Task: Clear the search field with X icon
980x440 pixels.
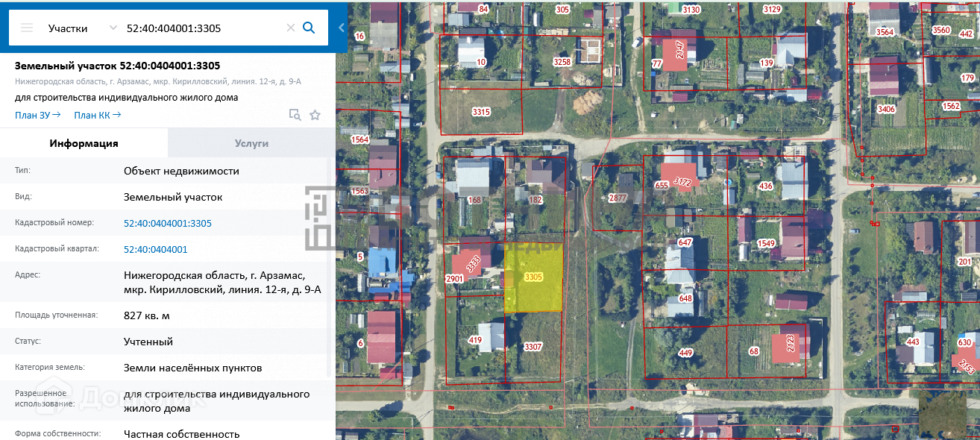Action: [291, 28]
